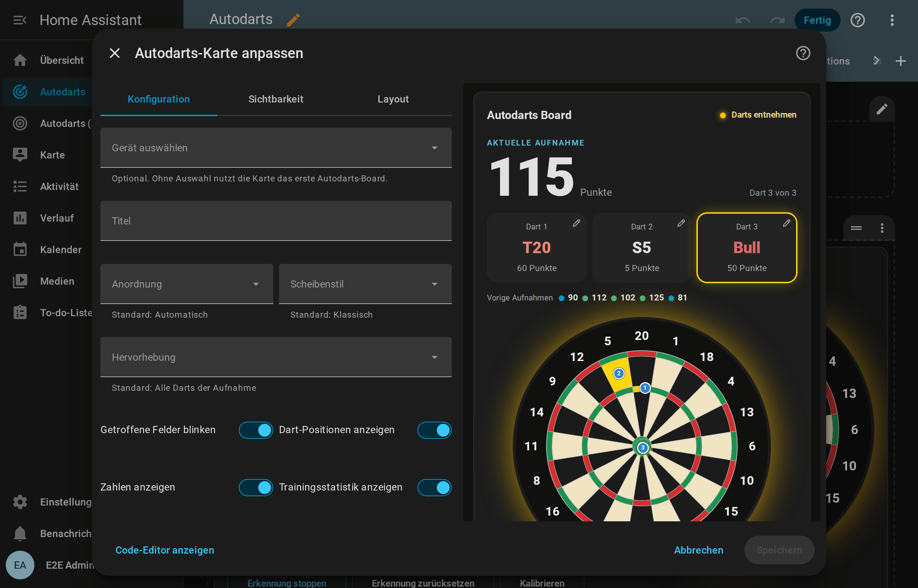Switch to the Konfiguration tab
Viewport: 918px width, 588px height.
coord(158,99)
